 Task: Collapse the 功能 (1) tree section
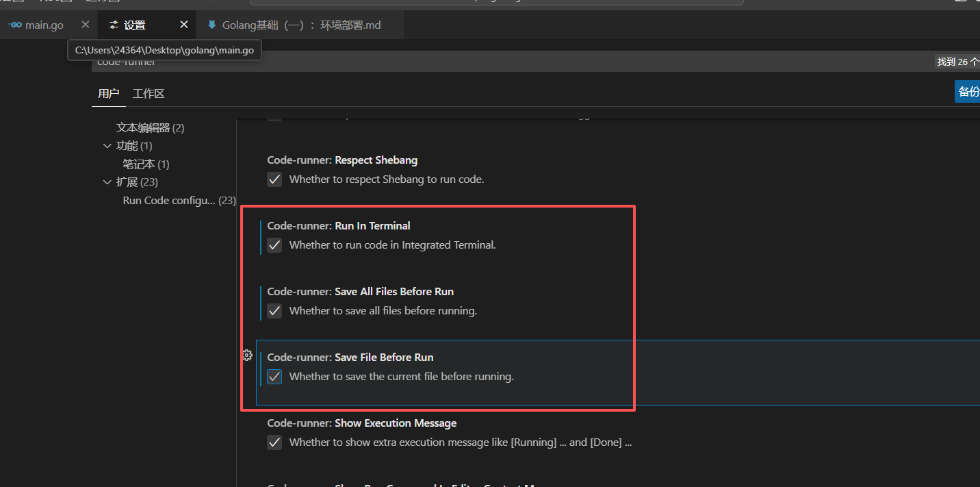click(107, 146)
